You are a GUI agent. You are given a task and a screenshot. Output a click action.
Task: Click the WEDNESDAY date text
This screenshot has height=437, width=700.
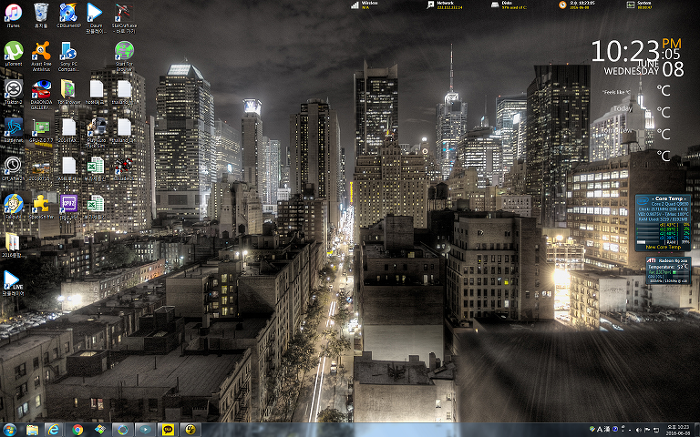pos(631,71)
